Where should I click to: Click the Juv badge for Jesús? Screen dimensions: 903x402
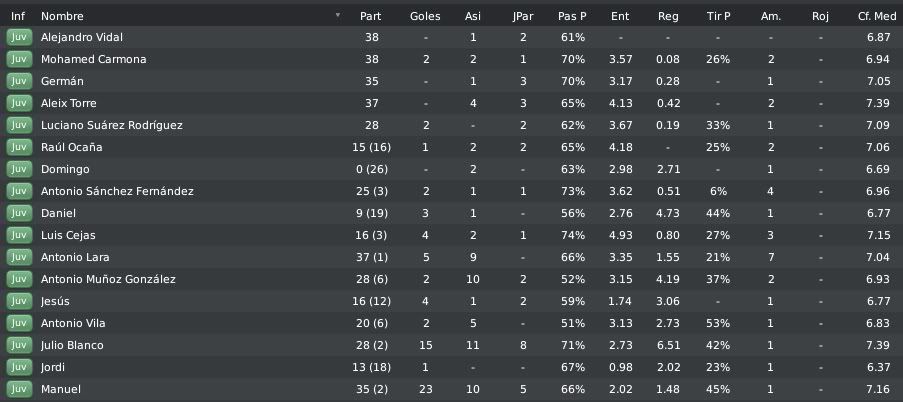(19, 301)
